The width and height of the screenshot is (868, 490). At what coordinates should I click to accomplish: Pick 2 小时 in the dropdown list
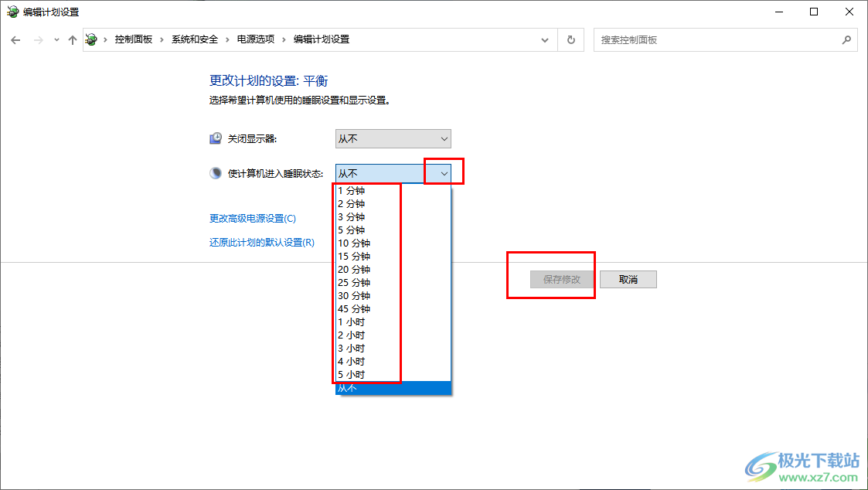(x=393, y=335)
